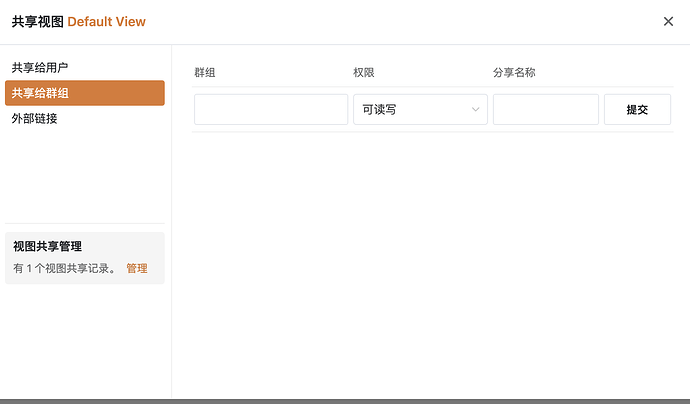Screen dimensions: 690x404
Task: Click the 分享名称 column header
Action: pos(514,73)
